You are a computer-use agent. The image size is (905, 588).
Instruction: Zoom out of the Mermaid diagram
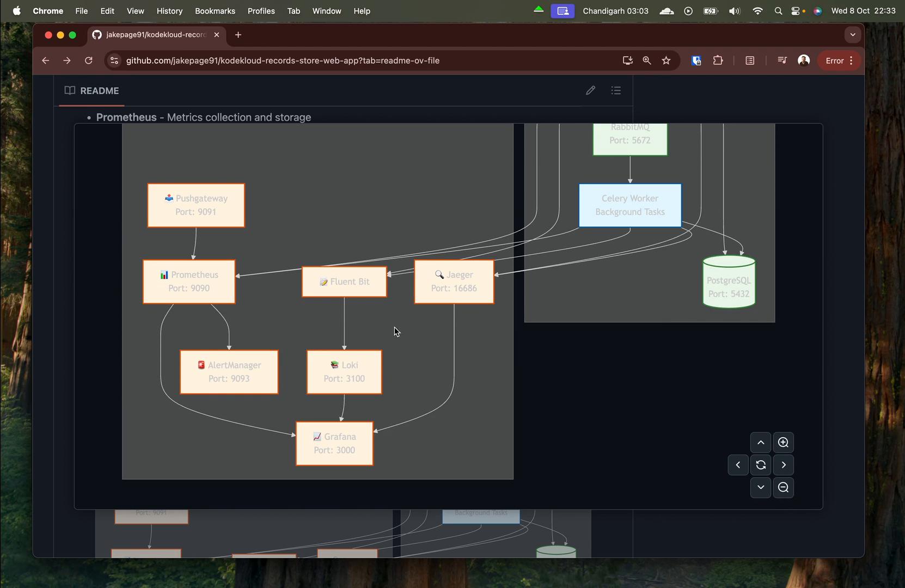point(783,488)
